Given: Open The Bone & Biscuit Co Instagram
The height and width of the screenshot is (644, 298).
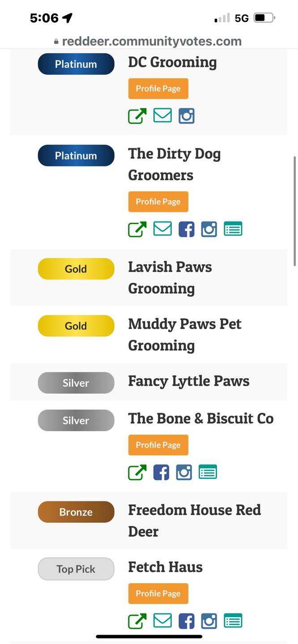Looking at the screenshot, I should click(184, 472).
